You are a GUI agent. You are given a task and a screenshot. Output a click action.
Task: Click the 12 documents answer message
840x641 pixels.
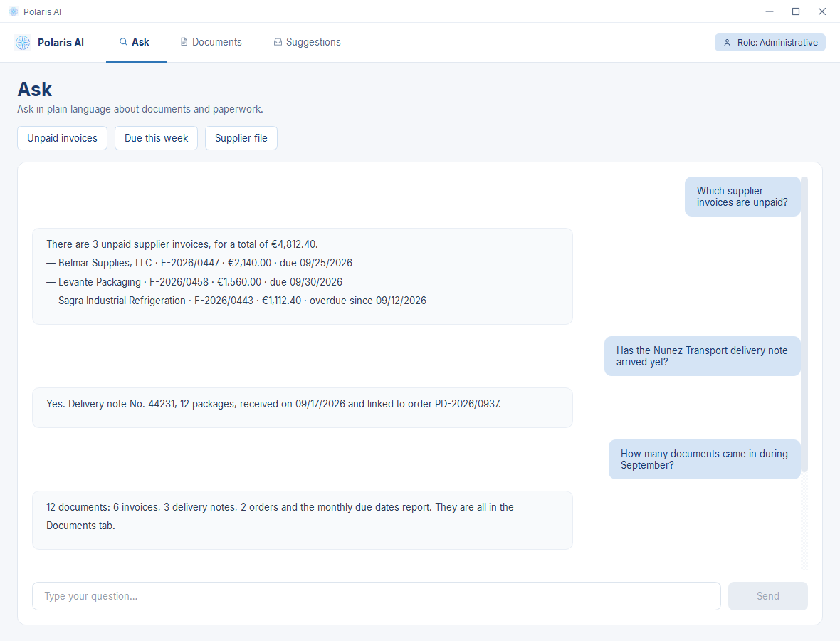pyautogui.click(x=302, y=520)
